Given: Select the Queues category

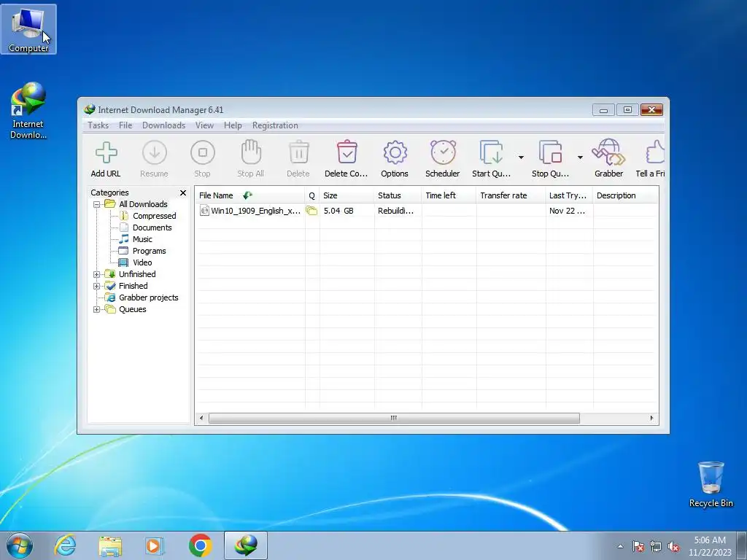Looking at the screenshot, I should pyautogui.click(x=133, y=309).
